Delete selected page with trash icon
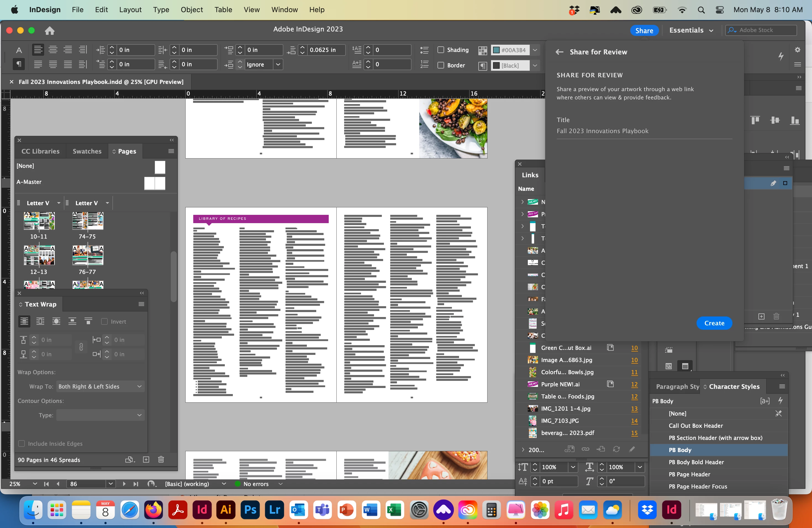Image resolution: width=812 pixels, height=528 pixels. pyautogui.click(x=161, y=460)
